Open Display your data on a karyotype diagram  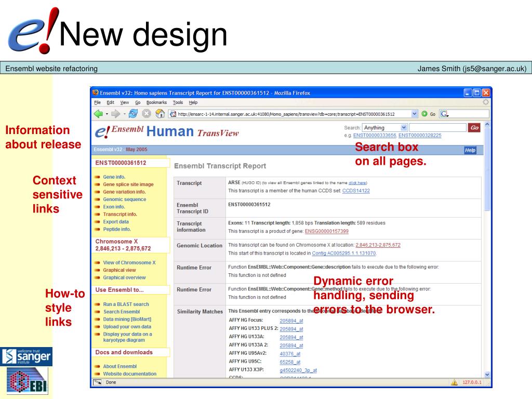(x=128, y=337)
